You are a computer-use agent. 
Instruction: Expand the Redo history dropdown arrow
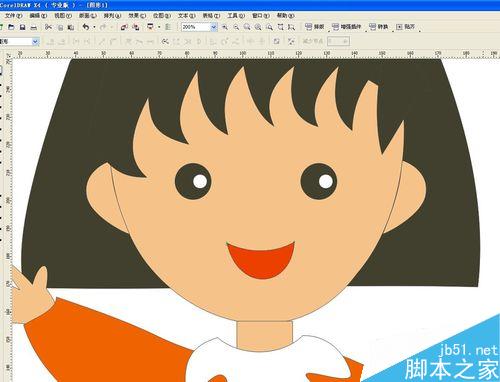click(x=112, y=27)
